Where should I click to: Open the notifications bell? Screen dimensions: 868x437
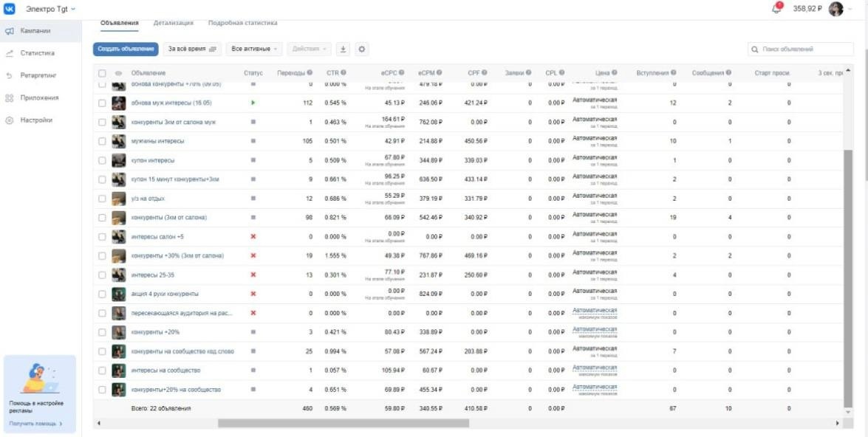click(776, 10)
